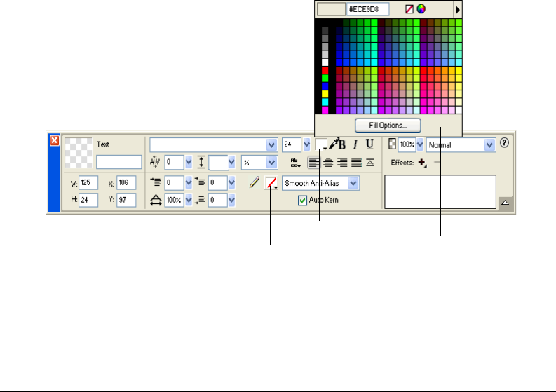Image resolution: width=556 pixels, height=392 pixels.
Task: Click the H height field 24
Action: pyautogui.click(x=88, y=200)
